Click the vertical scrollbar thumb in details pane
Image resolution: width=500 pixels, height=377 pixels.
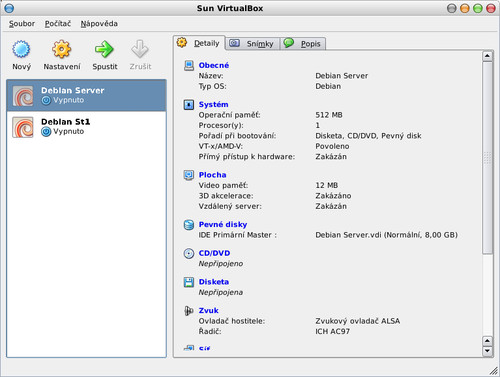pos(487,158)
